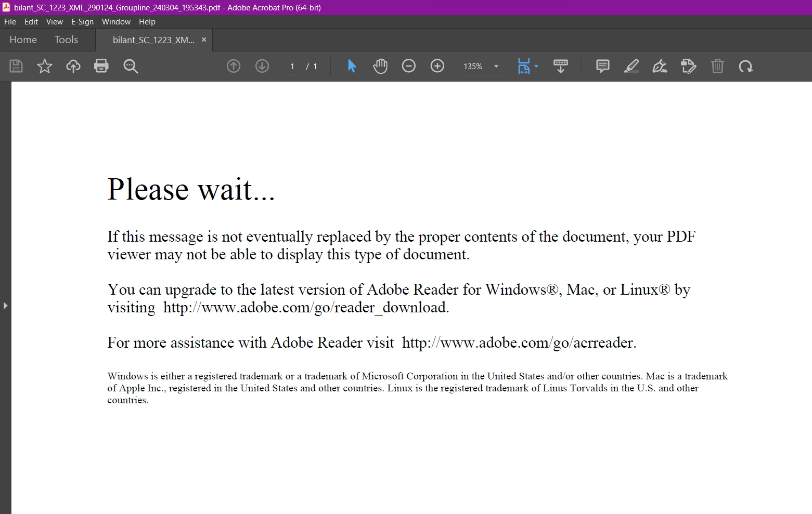Viewport: 812px width, 514px height.
Task: Click the Edit/stamp tool icon
Action: click(689, 66)
